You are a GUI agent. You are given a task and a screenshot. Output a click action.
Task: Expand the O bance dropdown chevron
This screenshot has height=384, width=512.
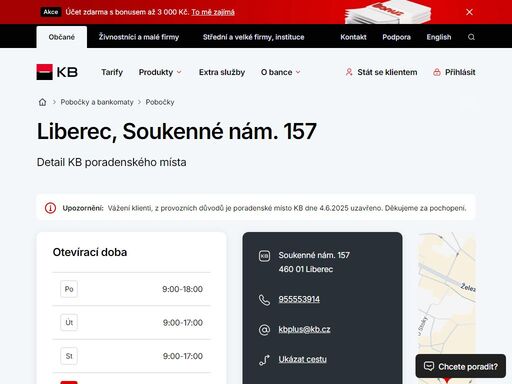click(298, 72)
